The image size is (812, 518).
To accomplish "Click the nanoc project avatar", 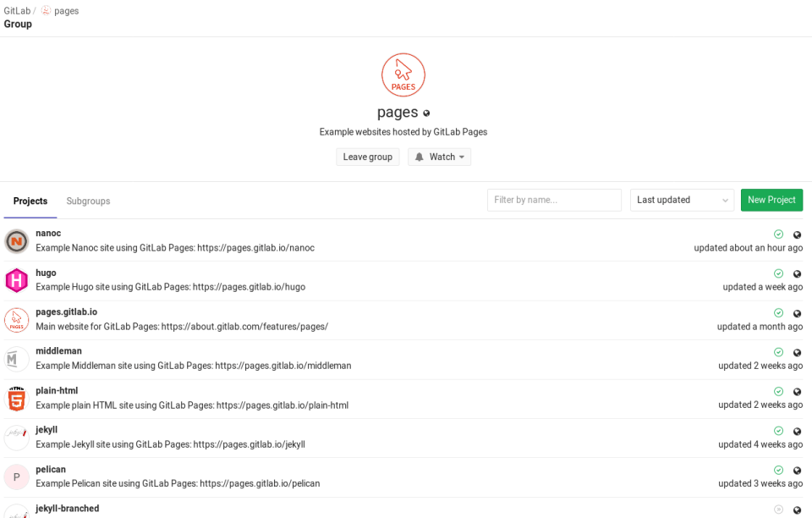I will (16, 241).
